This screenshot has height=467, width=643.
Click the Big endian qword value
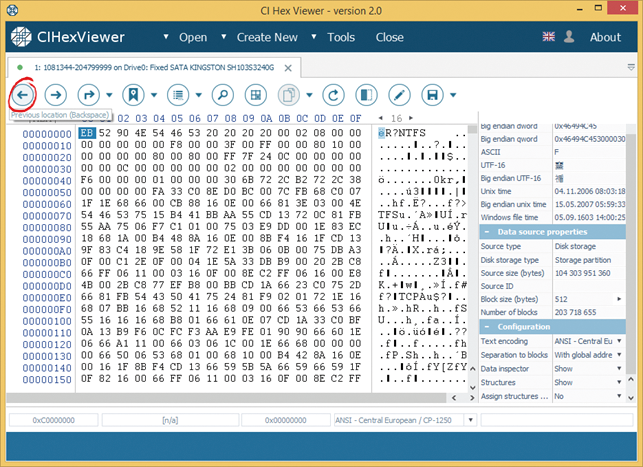click(x=590, y=139)
